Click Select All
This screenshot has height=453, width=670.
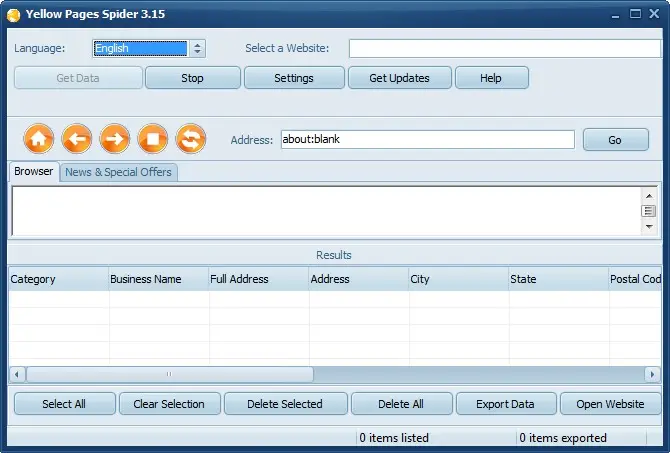coord(65,404)
